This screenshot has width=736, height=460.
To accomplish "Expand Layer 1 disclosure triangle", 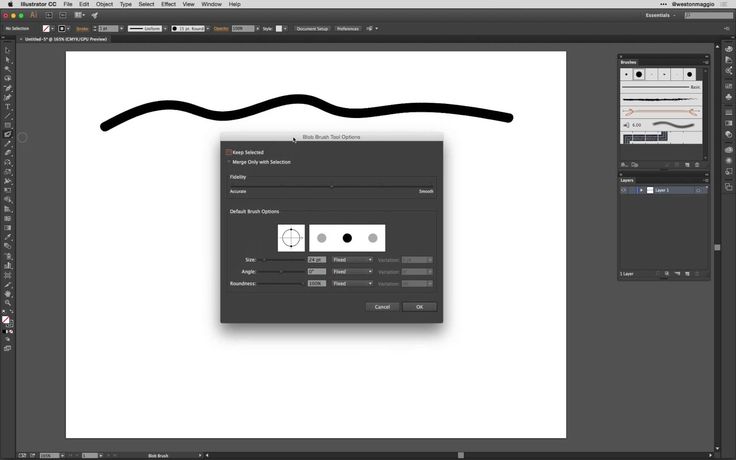I will click(x=641, y=190).
